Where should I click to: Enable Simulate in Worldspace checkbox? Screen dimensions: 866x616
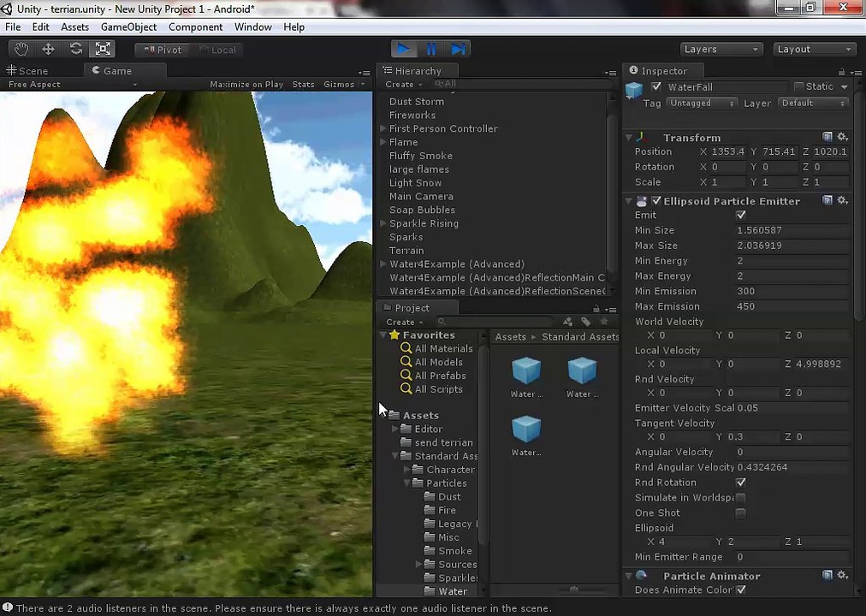[740, 498]
